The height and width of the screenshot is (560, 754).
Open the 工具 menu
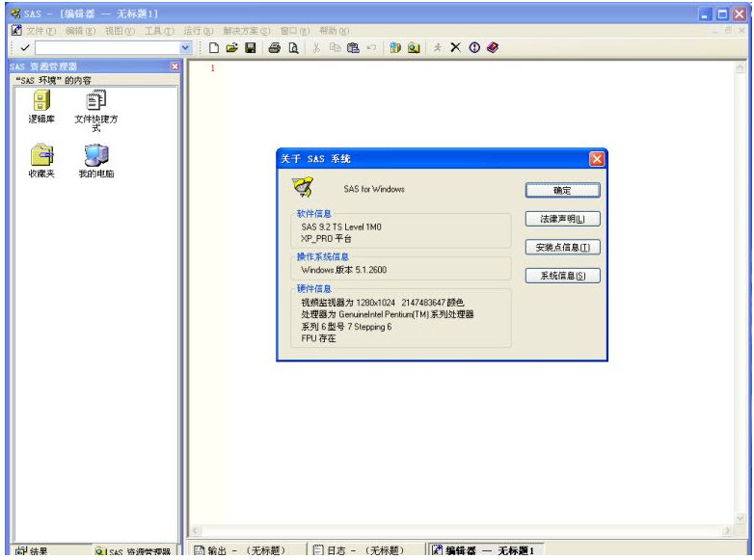(159, 31)
